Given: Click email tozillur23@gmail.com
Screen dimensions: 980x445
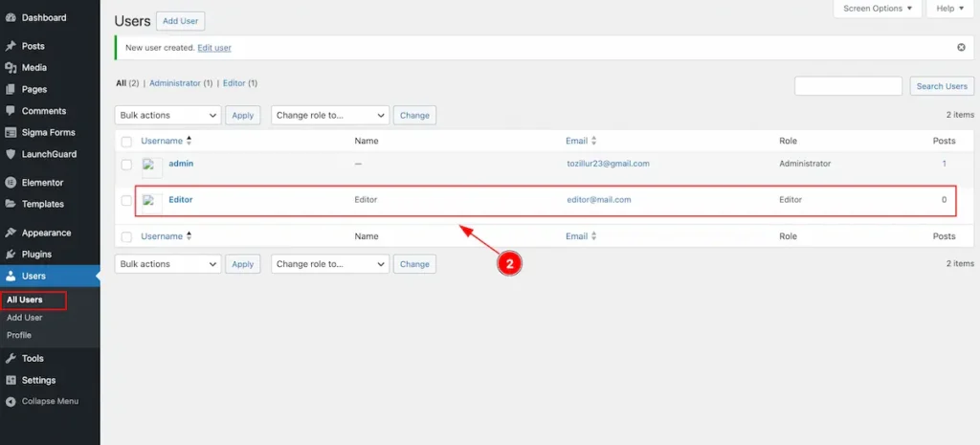Looking at the screenshot, I should [x=608, y=164].
